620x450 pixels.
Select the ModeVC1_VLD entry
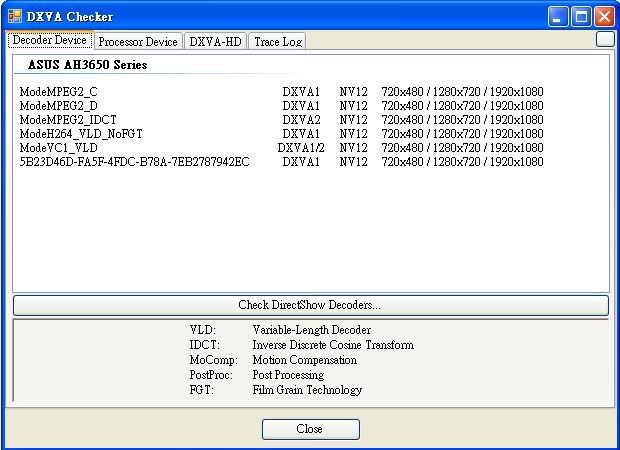282,147
